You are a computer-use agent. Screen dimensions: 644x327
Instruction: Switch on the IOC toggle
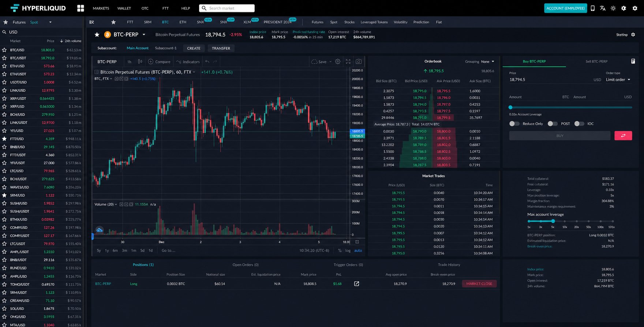click(579, 124)
